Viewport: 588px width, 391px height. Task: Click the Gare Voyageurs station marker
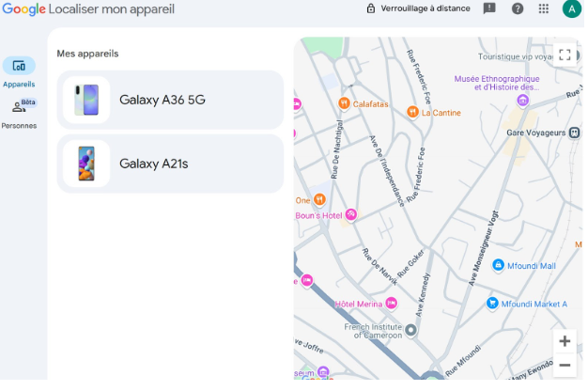pos(574,133)
